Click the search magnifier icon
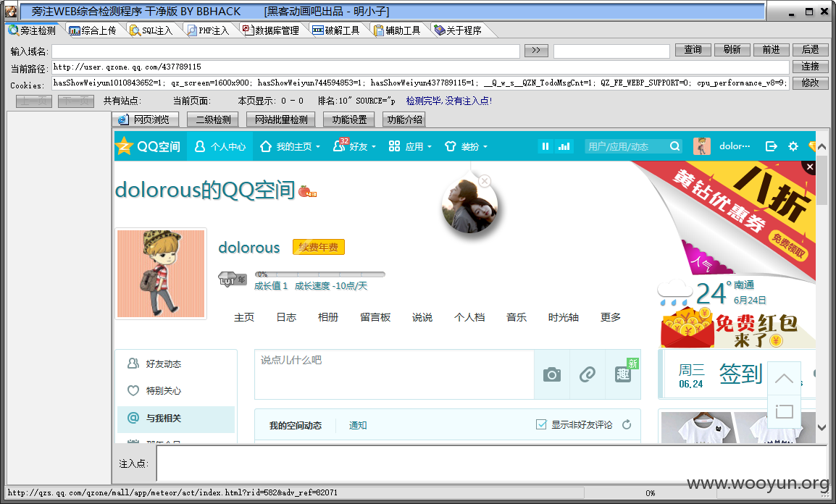This screenshot has width=836, height=504. point(675,146)
